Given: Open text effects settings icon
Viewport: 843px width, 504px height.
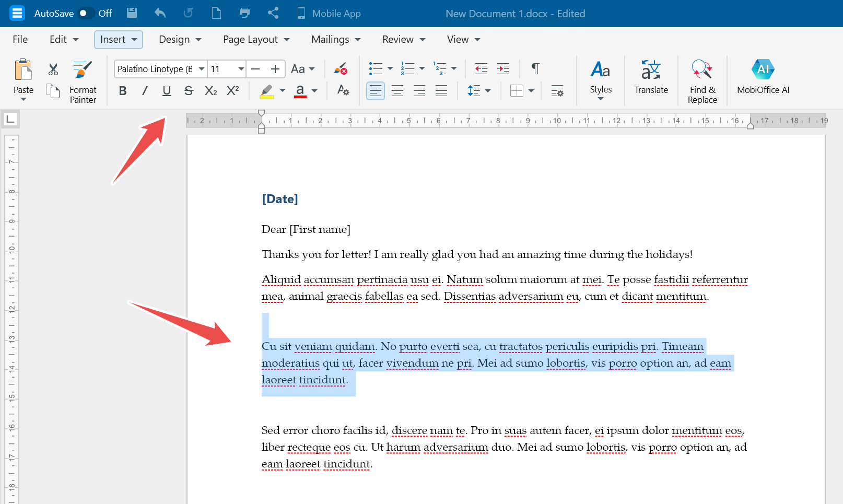Looking at the screenshot, I should click(x=343, y=90).
